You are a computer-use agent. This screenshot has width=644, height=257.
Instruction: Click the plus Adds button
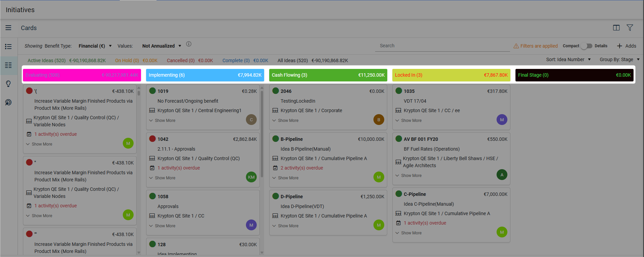click(x=626, y=46)
